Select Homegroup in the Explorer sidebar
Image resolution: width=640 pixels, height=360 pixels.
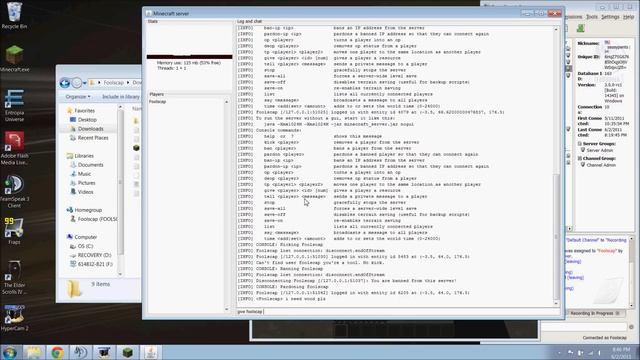click(88, 209)
